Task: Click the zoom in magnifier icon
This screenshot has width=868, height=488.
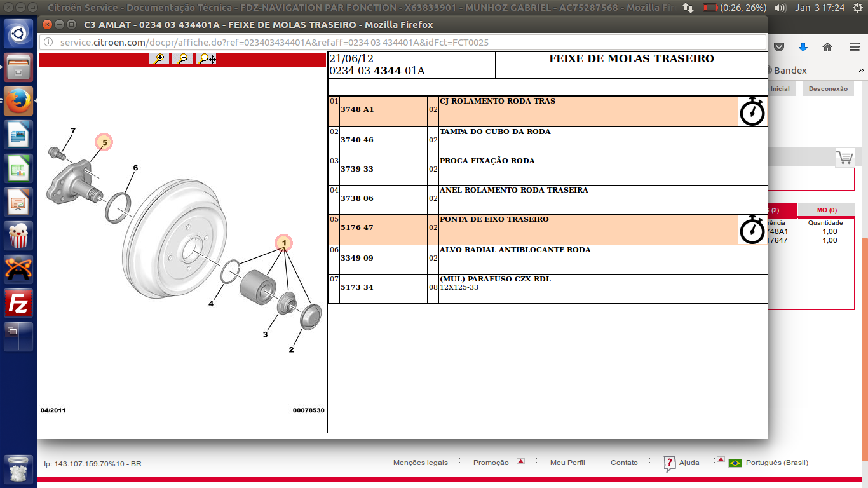Action: click(x=159, y=58)
